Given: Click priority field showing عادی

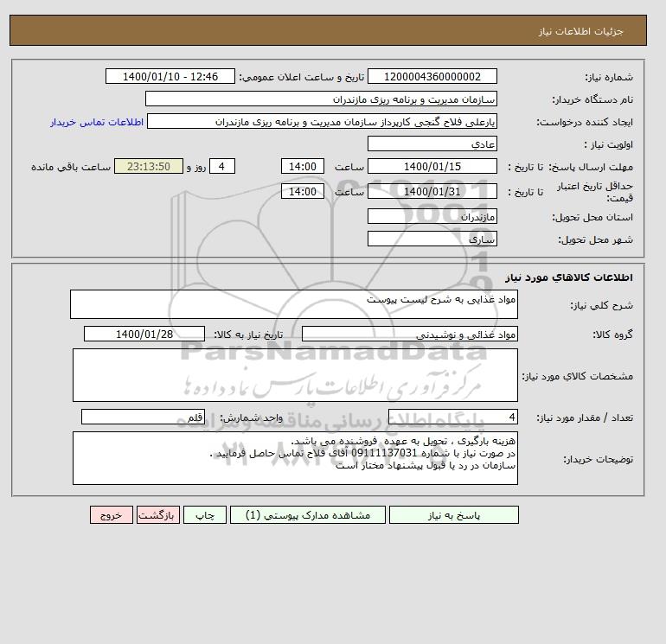Looking at the screenshot, I should 432,143.
